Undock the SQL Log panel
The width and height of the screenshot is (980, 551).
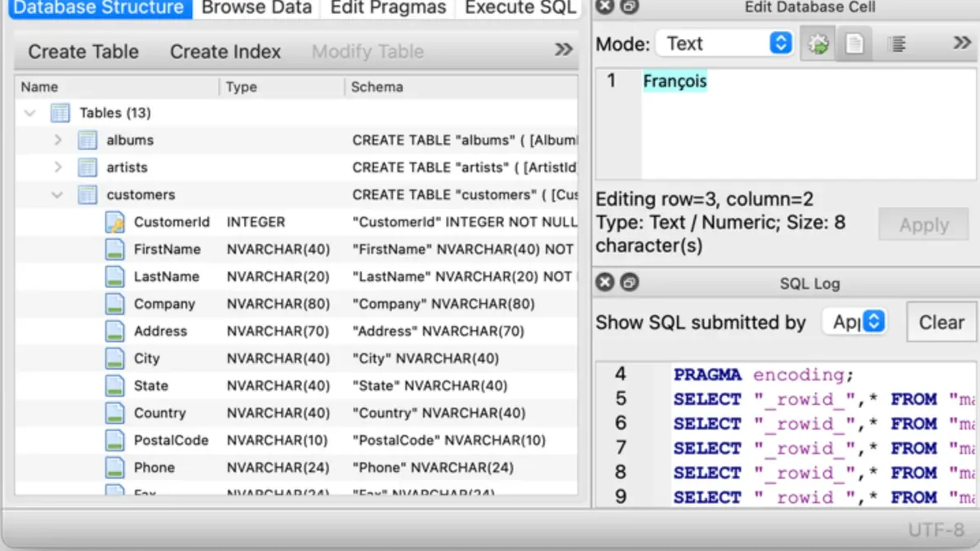click(x=629, y=283)
